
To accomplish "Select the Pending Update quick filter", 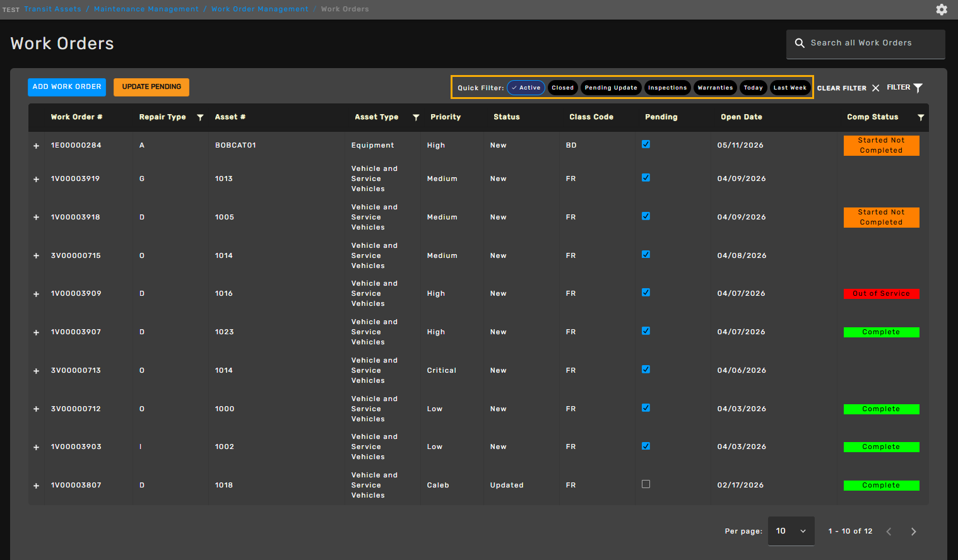I will click(611, 88).
